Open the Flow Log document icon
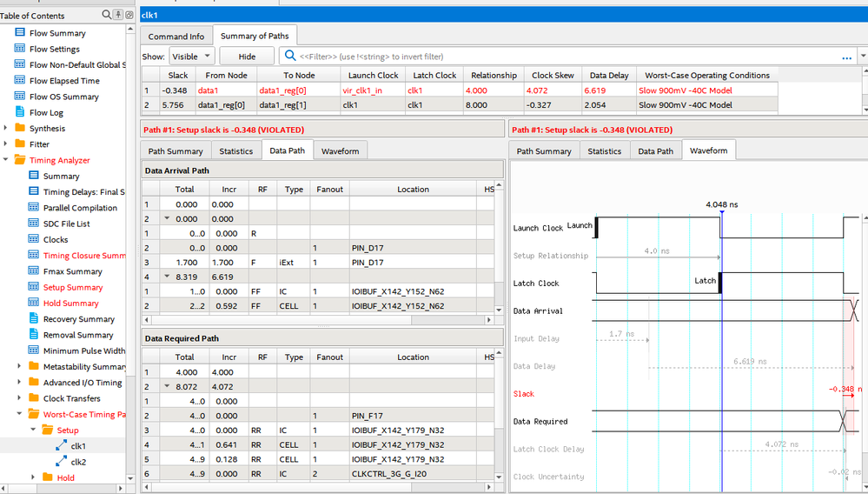This screenshot has width=868, height=494. [20, 112]
